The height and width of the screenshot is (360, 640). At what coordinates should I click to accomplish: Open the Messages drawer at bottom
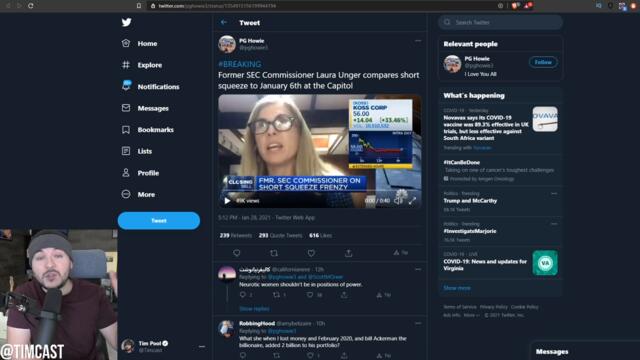point(584,351)
